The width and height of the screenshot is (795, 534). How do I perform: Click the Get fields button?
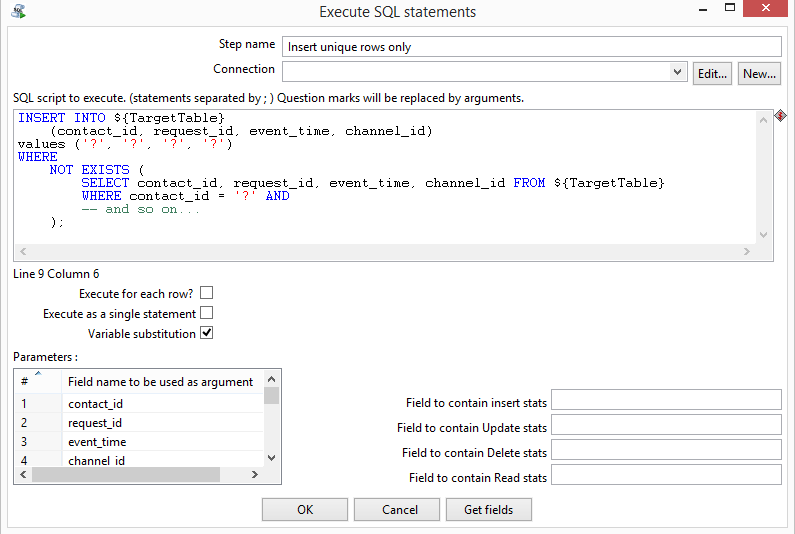488,509
